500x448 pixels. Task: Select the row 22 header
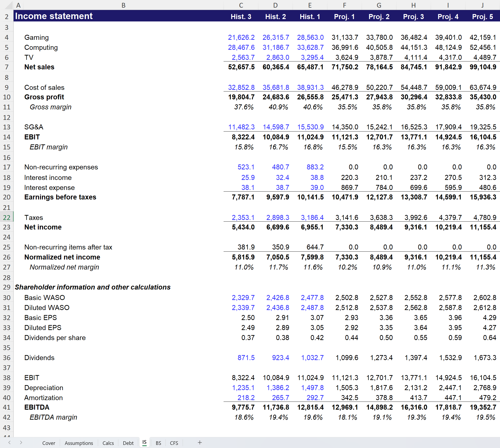pos(7,218)
